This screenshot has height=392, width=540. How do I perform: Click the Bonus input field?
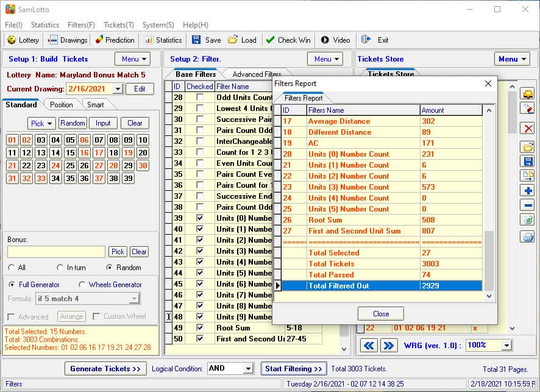[56, 252]
